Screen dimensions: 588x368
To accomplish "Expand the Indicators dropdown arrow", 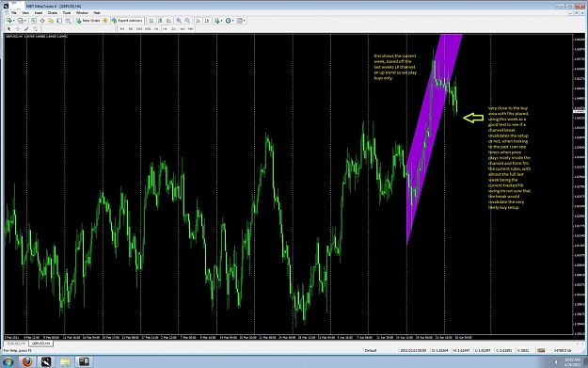I will click(222, 21).
